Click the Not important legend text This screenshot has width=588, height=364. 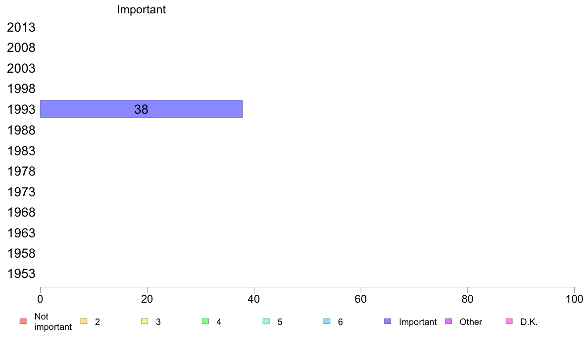(53, 321)
